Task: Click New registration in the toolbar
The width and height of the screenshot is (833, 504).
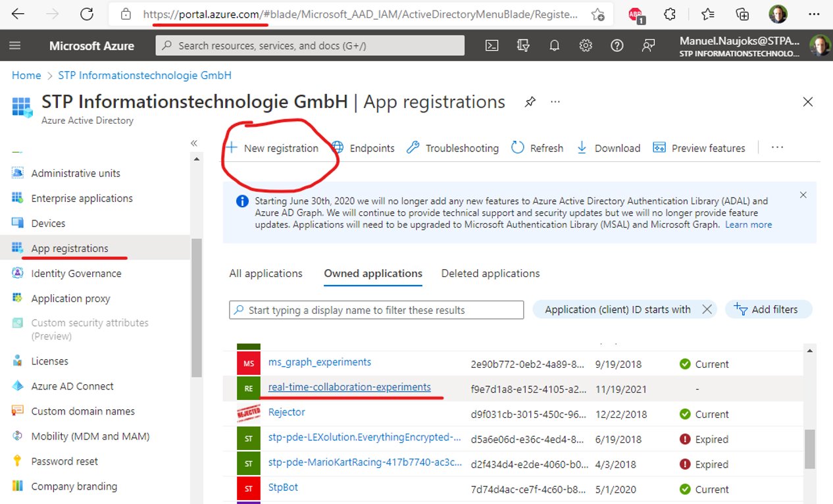Action: (x=272, y=148)
